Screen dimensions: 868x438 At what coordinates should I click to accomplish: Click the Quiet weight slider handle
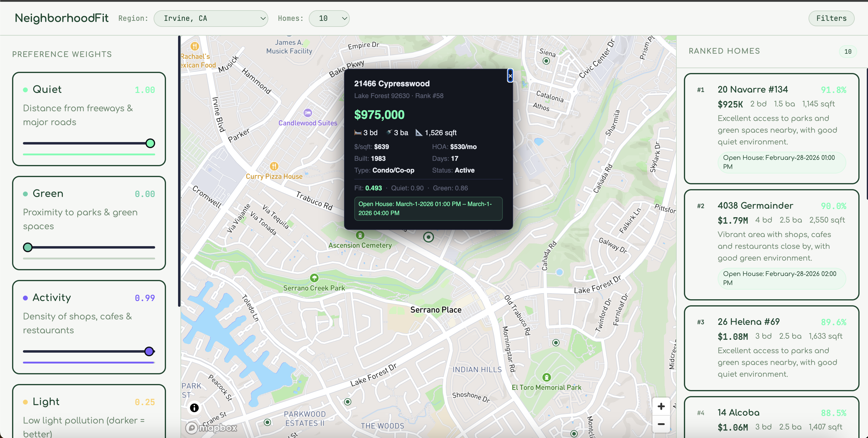click(150, 143)
